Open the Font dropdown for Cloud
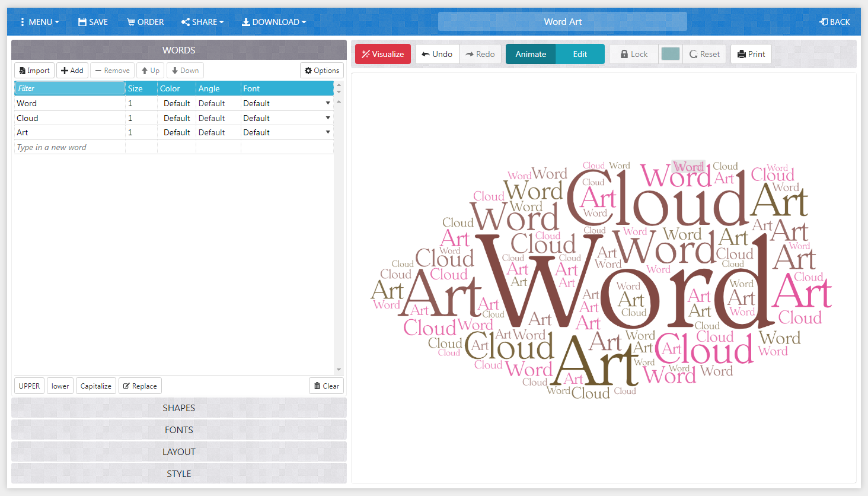Image resolution: width=868 pixels, height=496 pixels. point(327,117)
